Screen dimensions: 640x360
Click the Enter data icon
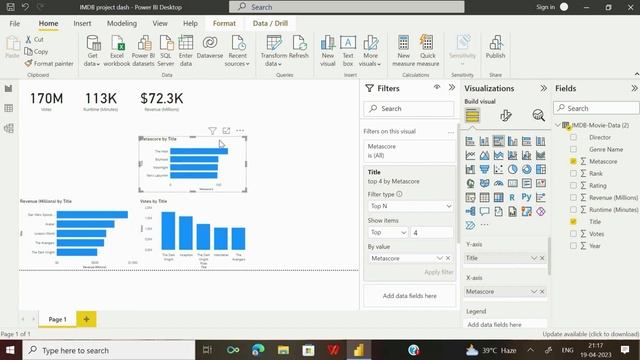[x=186, y=43]
